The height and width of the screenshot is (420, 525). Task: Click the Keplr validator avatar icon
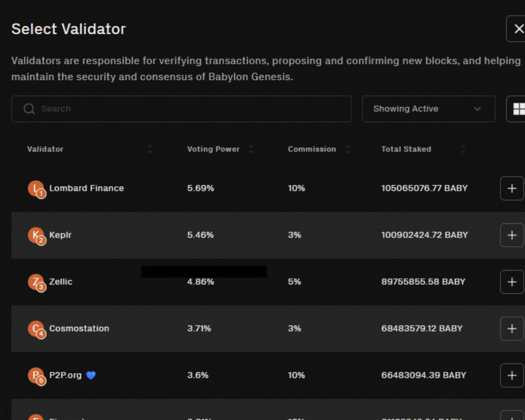[x=36, y=235]
